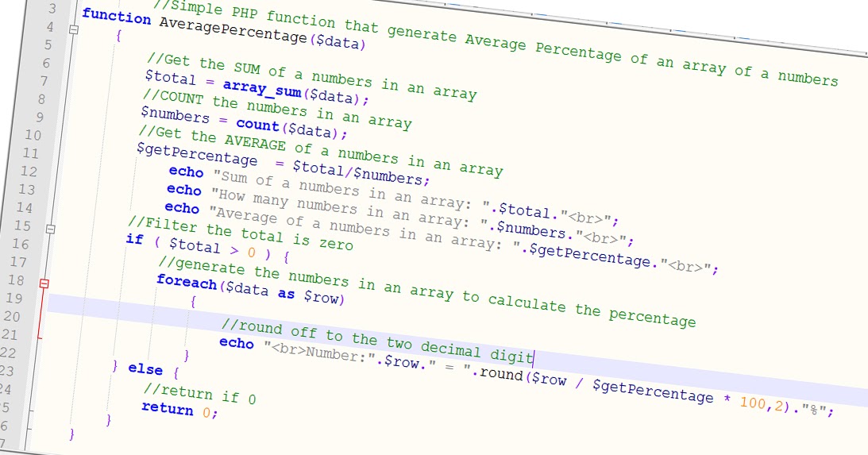Click the "if" keyword
Screen dimensions: 868x455
pos(134,239)
